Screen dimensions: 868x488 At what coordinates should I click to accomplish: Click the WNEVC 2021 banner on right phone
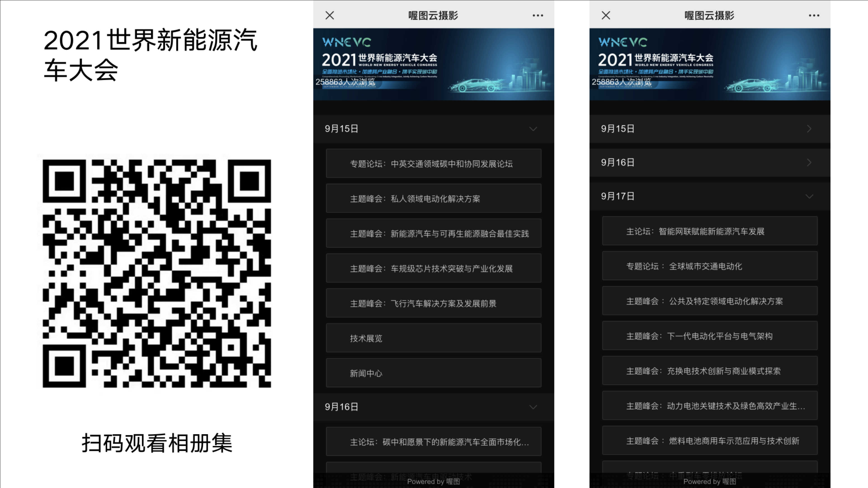pos(710,64)
